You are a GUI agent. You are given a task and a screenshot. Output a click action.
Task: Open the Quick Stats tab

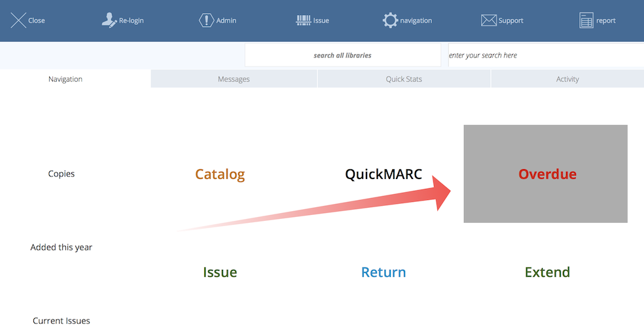(404, 79)
